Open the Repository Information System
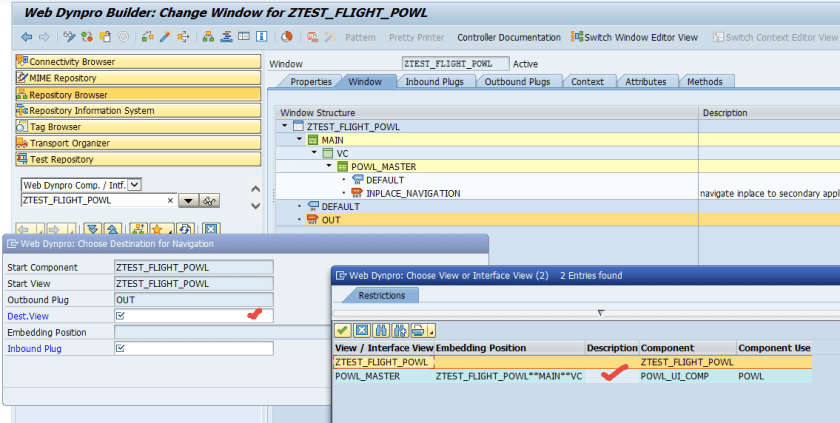Image resolution: width=840 pixels, height=423 pixels. 138,110
